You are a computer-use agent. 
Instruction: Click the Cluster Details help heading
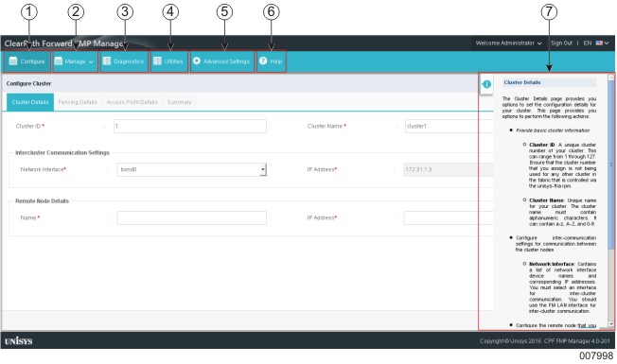pos(522,82)
